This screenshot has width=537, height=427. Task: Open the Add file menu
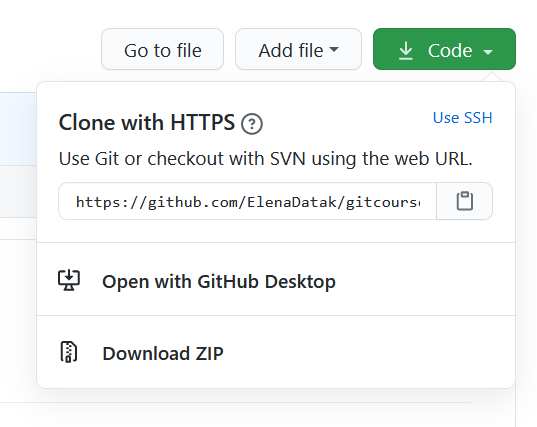pyautogui.click(x=298, y=49)
